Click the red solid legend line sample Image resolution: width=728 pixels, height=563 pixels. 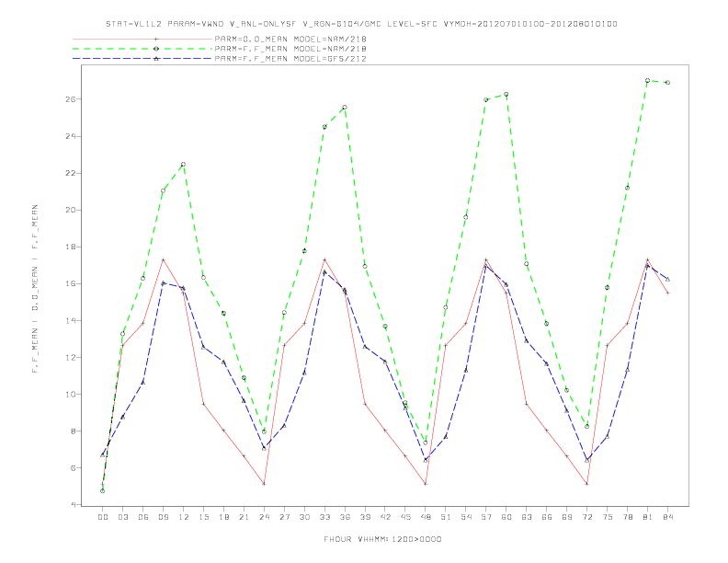[x=142, y=39]
